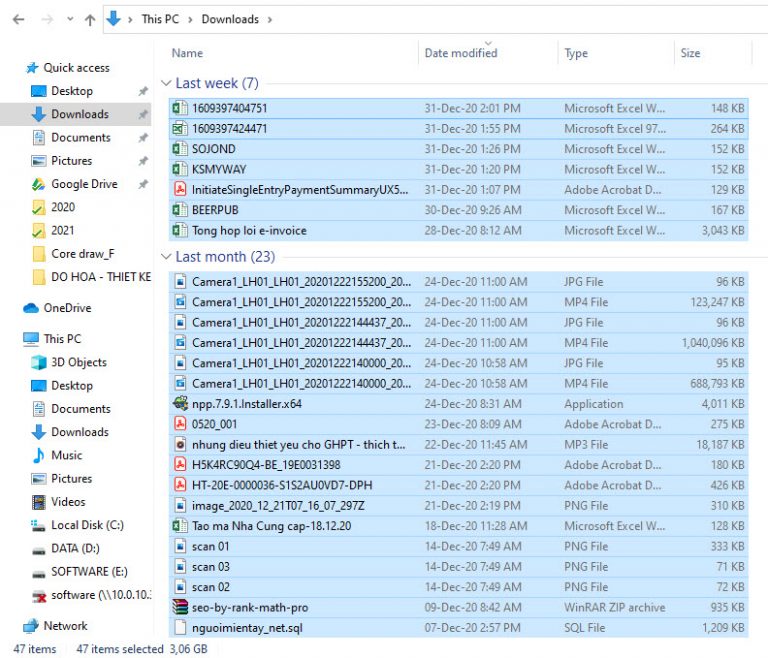The width and height of the screenshot is (768, 658).
Task: Select Documents under This PC
Action: tap(81, 409)
